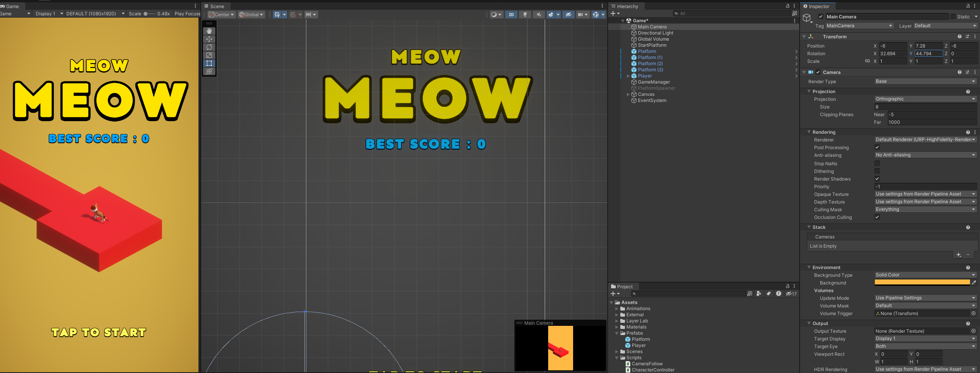Open Transform component help icon
980x373 pixels.
pos(960,37)
